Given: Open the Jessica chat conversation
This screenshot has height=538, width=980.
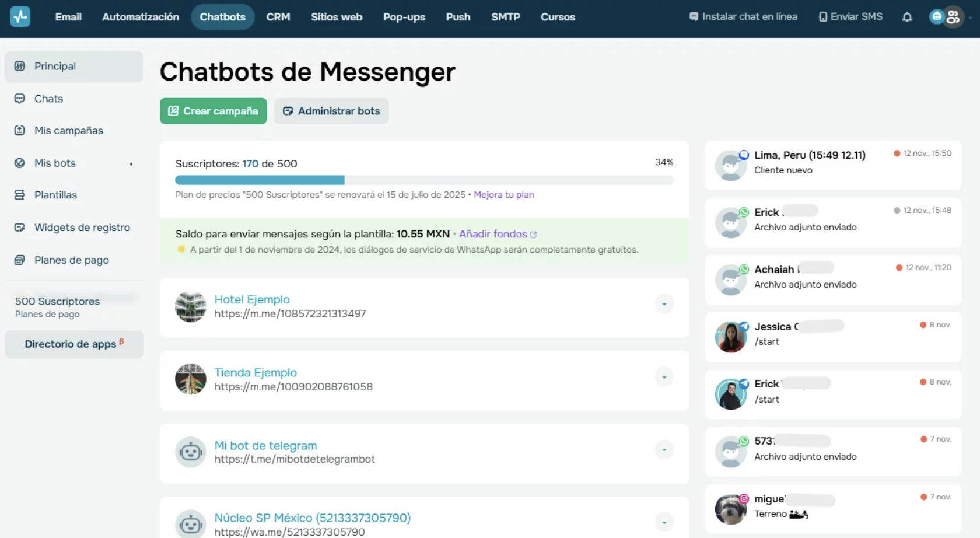Looking at the screenshot, I should pos(833,337).
